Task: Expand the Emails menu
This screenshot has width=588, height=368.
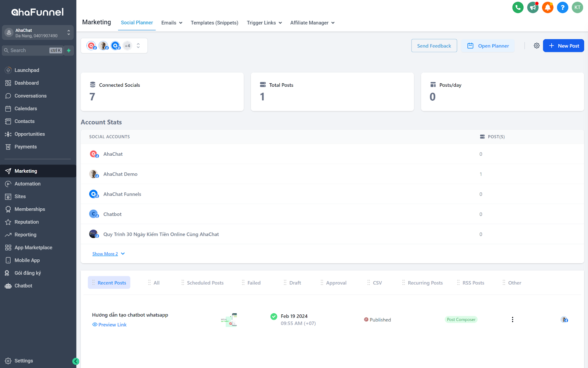Action: [172, 23]
